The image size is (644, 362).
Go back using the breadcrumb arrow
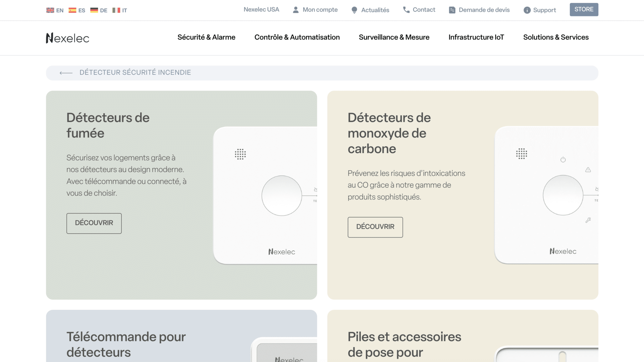(x=66, y=73)
